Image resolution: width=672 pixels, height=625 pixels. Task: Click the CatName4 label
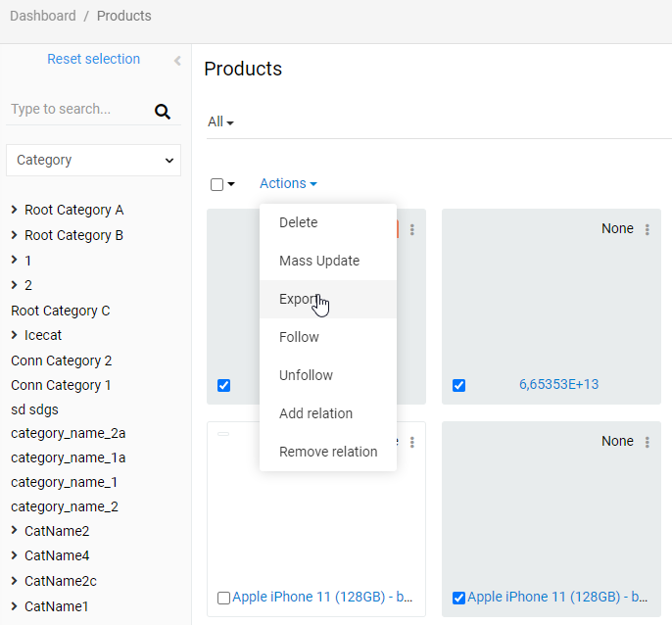57,555
